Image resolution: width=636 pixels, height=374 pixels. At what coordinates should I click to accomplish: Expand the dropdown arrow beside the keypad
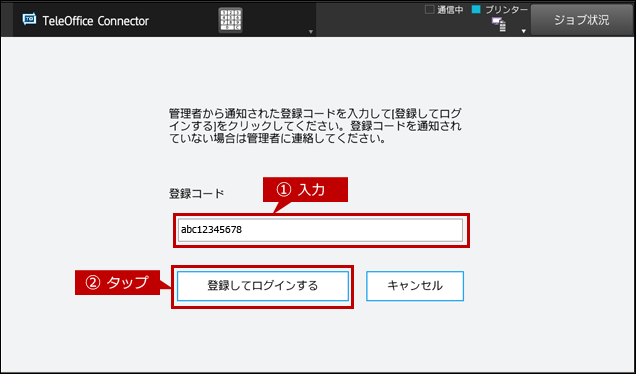[x=311, y=32]
